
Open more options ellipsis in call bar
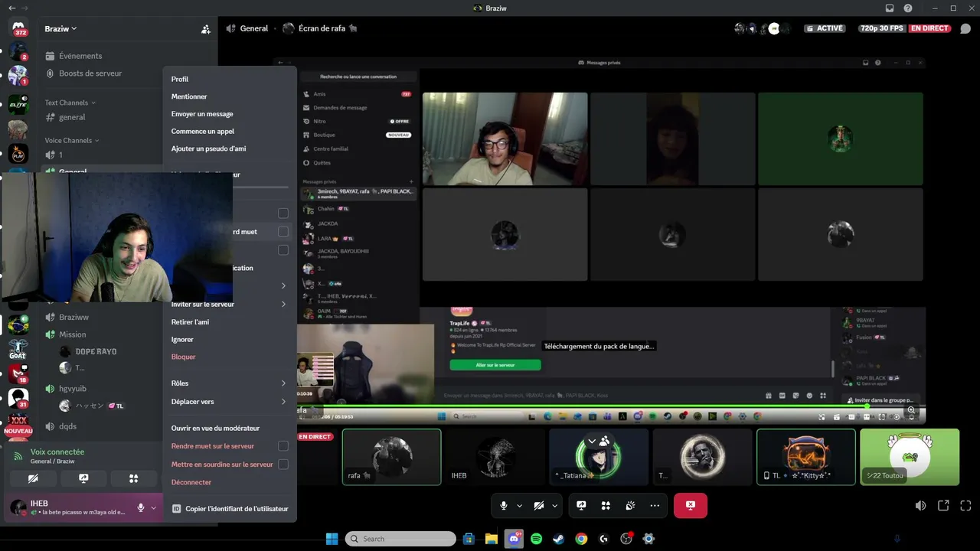coord(655,506)
